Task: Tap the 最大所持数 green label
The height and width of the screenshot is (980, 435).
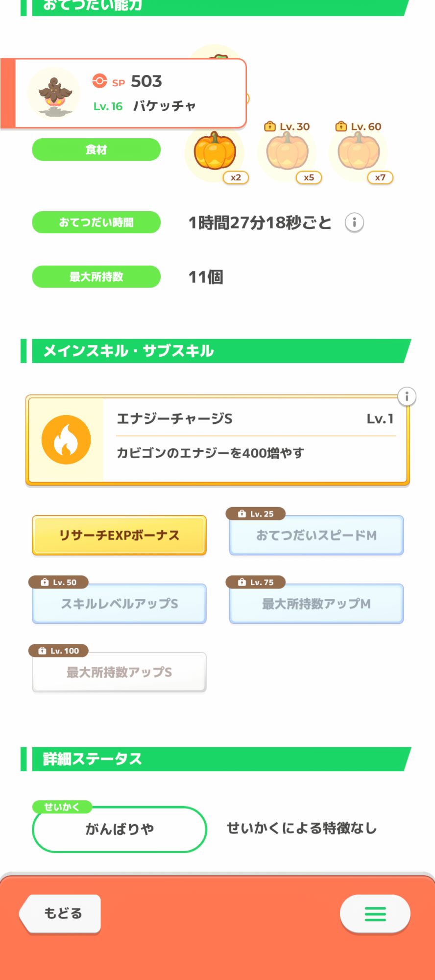Action: [x=96, y=277]
